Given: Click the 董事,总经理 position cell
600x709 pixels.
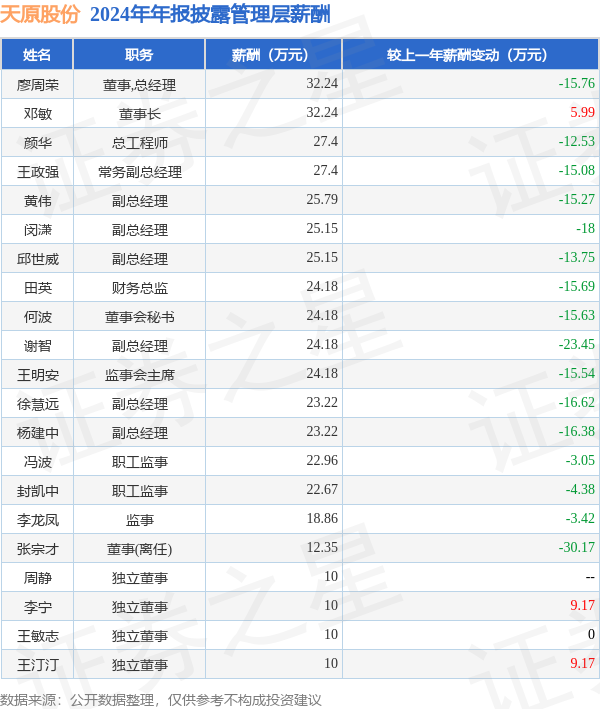Looking at the screenshot, I should click(x=139, y=85).
